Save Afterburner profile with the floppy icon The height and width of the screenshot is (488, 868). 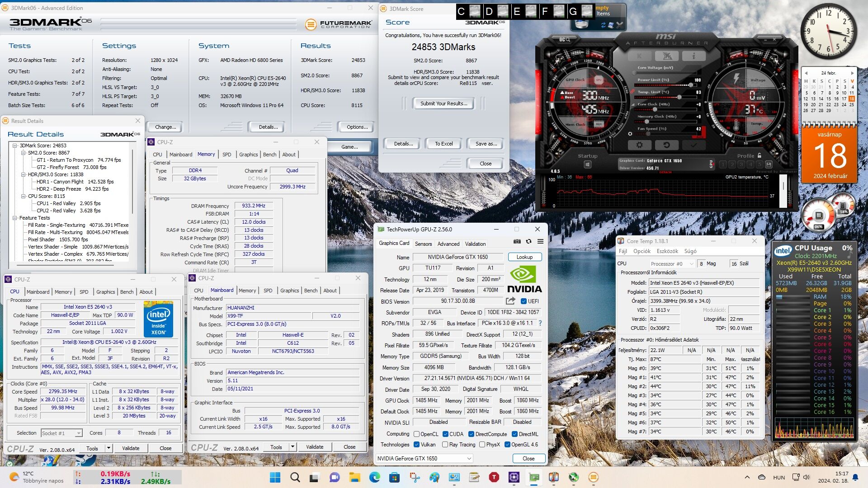(768, 164)
